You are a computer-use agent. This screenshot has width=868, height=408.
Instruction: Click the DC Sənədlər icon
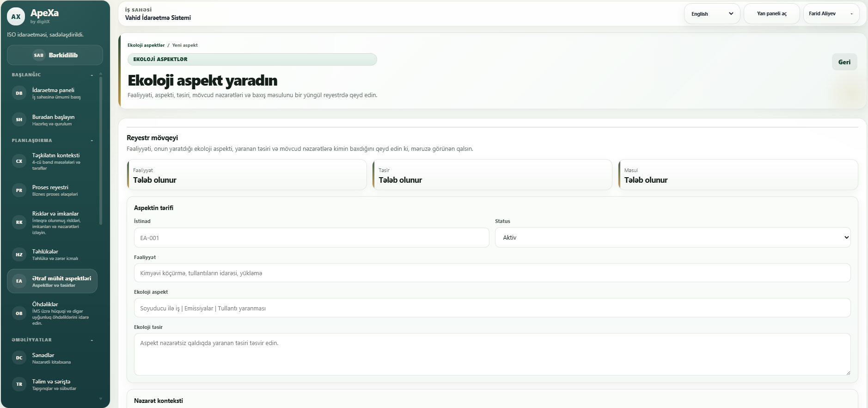pos(19,358)
